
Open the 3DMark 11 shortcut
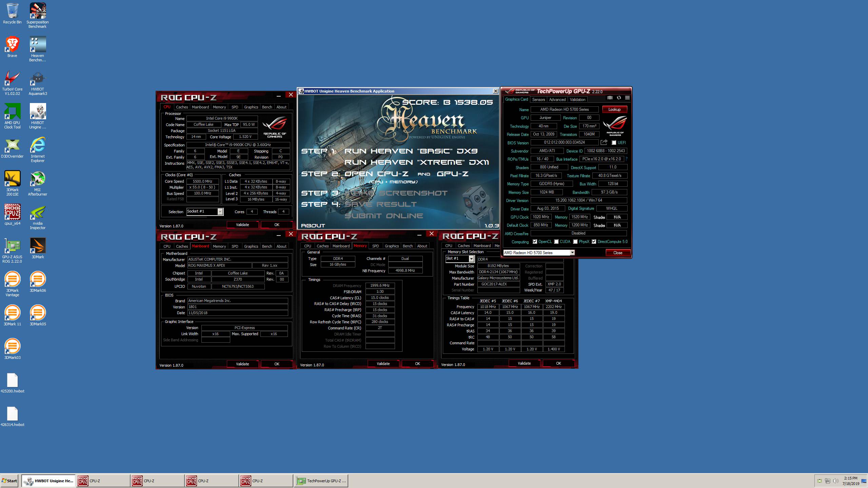tap(12, 316)
